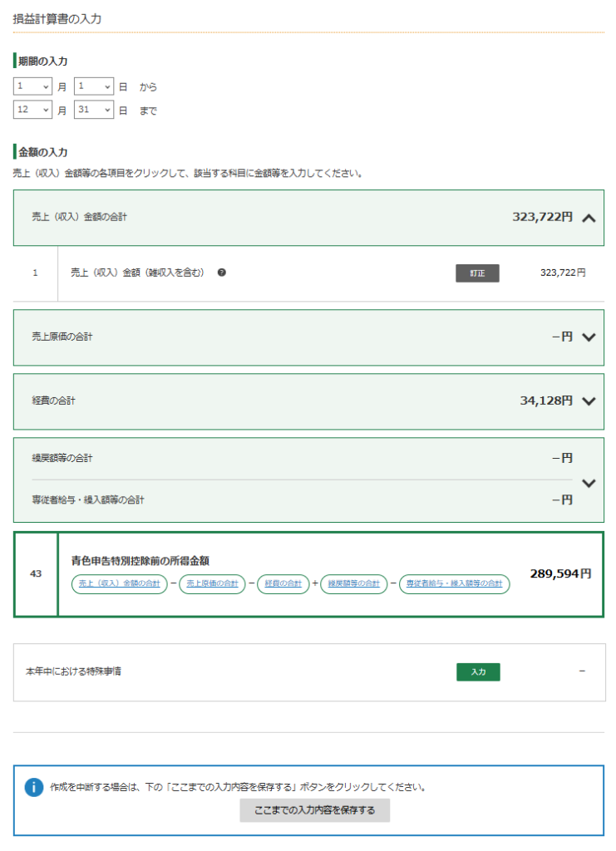The width and height of the screenshot is (616, 851).
Task: Open the end day dropdown showing 31
Action: (x=93, y=110)
